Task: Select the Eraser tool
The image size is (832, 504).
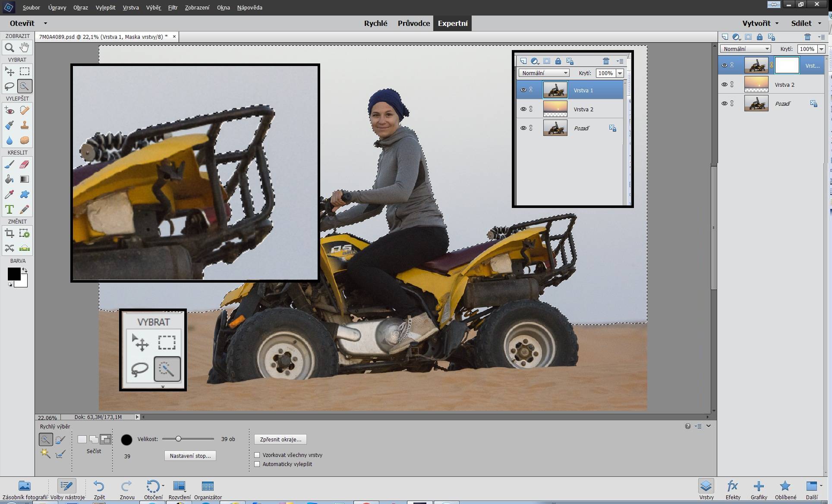Action: click(x=25, y=164)
